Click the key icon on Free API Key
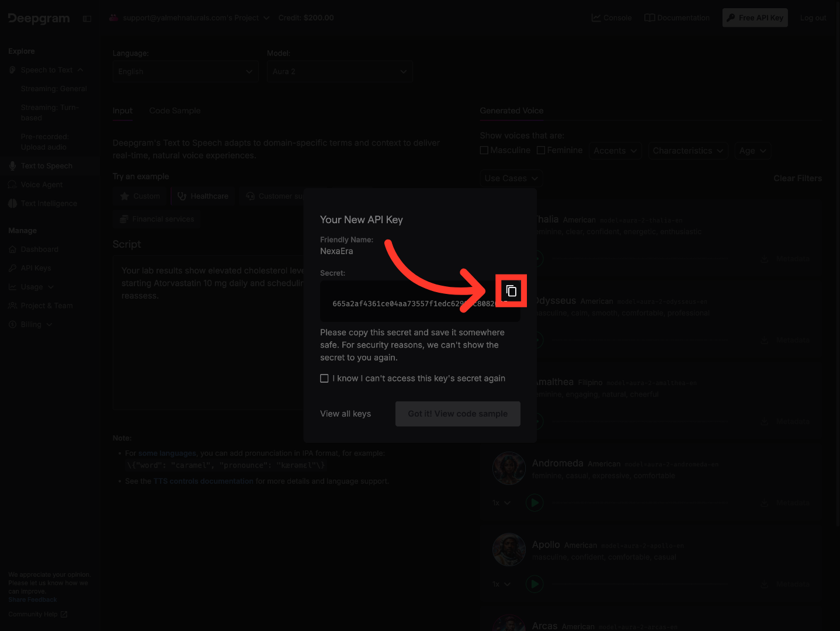Screen dimensions: 840x631 coord(731,18)
